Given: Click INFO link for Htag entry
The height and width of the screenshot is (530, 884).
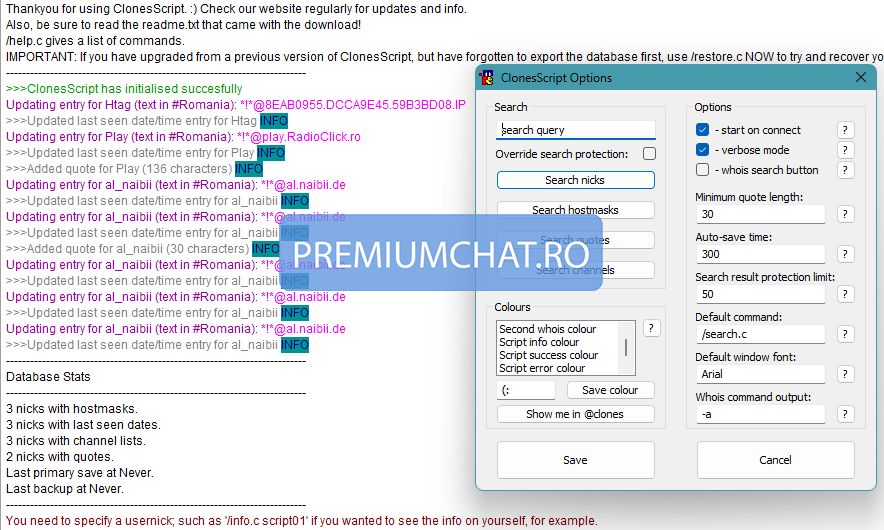Looking at the screenshot, I should tap(274, 121).
